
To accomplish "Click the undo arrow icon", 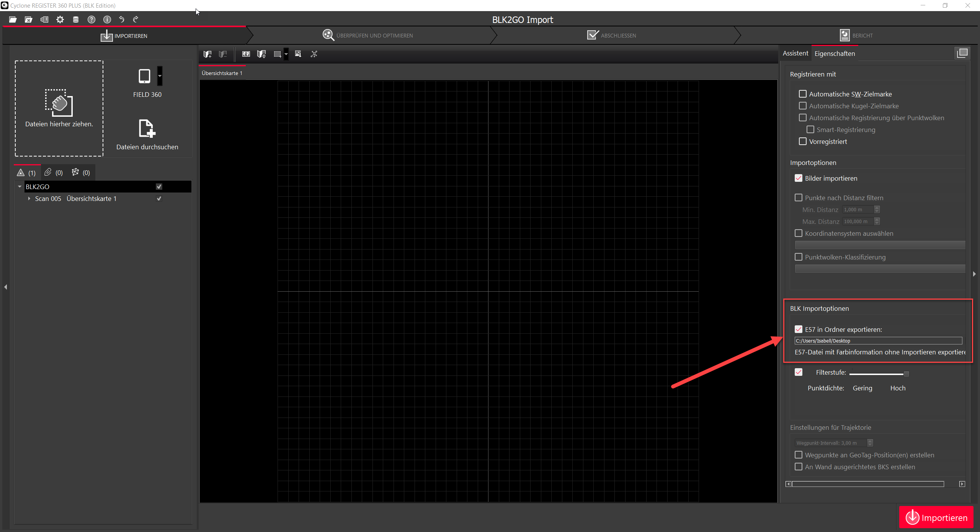I will pos(122,20).
